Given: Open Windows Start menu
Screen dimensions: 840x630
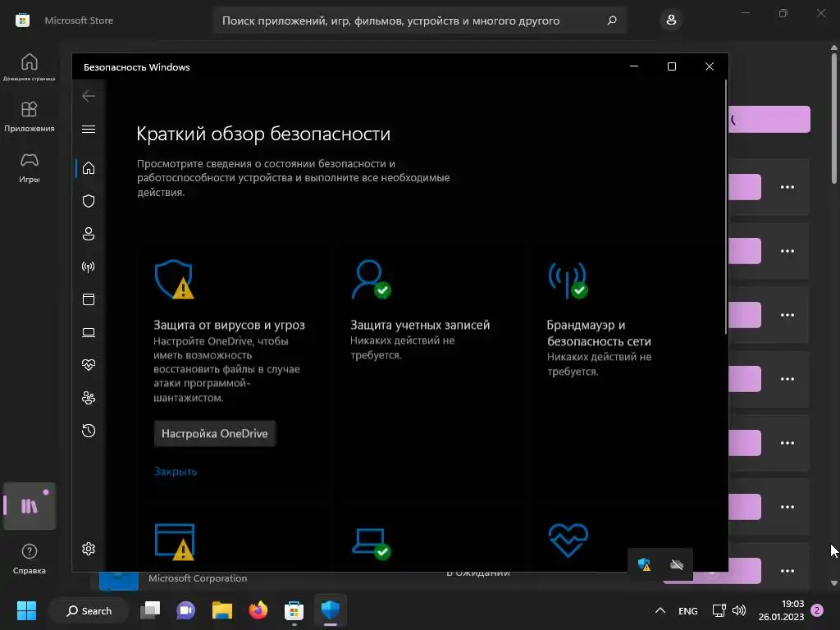Looking at the screenshot, I should click(x=26, y=610).
